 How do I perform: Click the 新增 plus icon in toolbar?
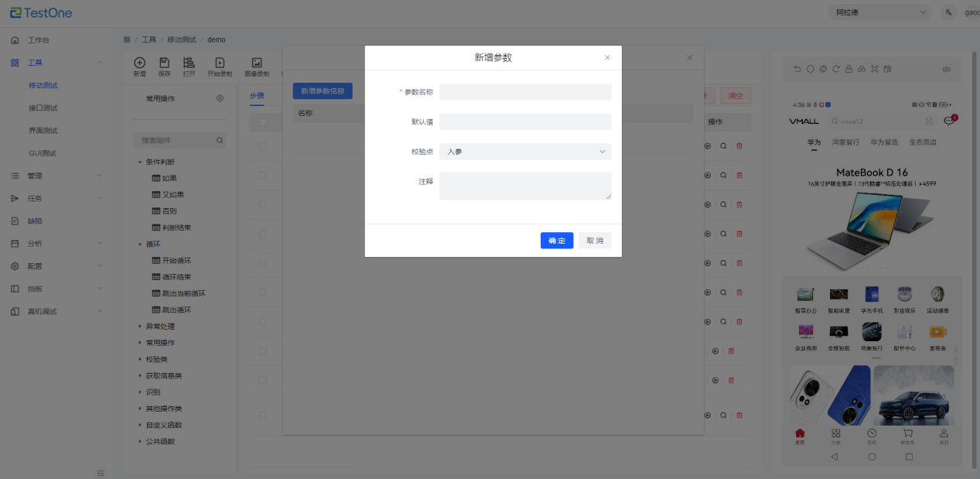[139, 63]
